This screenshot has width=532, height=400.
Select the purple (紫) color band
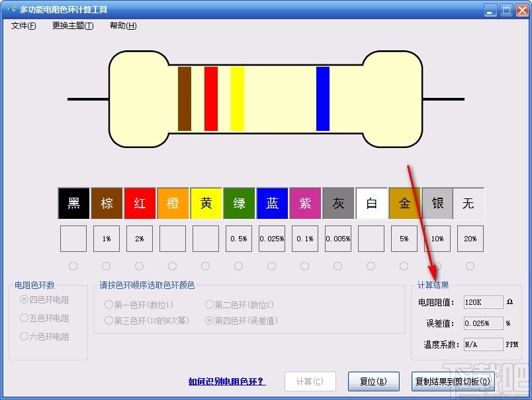click(305, 203)
